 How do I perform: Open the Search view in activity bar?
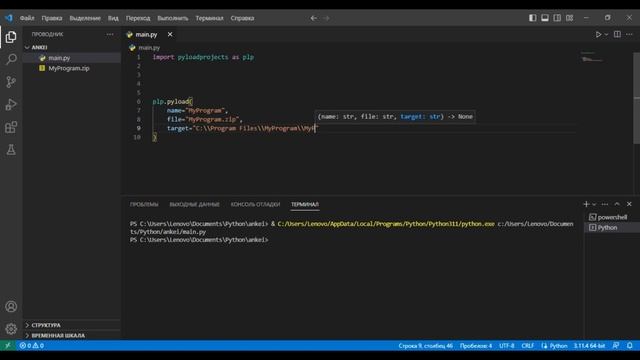(x=11, y=60)
